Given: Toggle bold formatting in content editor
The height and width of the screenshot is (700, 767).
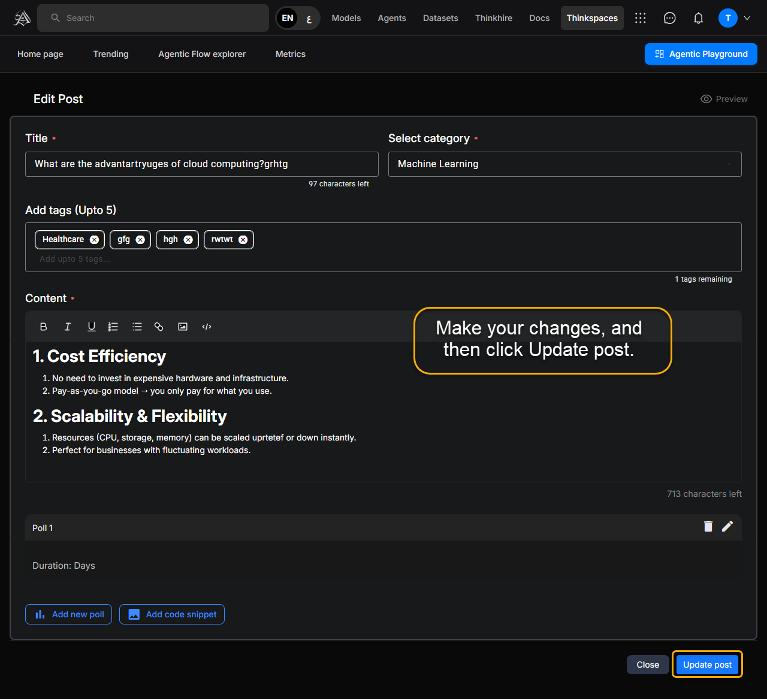Looking at the screenshot, I should click(x=43, y=327).
